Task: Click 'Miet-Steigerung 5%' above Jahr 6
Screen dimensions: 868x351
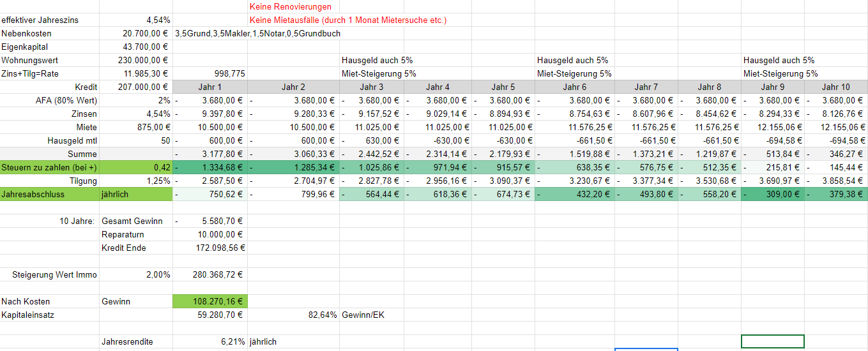Action: pyautogui.click(x=574, y=74)
